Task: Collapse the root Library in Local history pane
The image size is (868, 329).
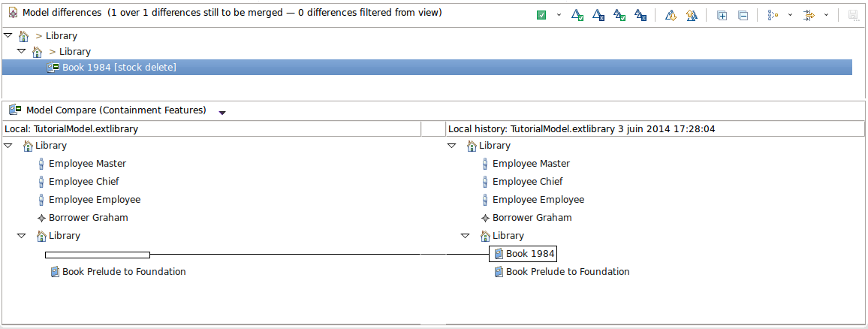Action: pyautogui.click(x=452, y=146)
